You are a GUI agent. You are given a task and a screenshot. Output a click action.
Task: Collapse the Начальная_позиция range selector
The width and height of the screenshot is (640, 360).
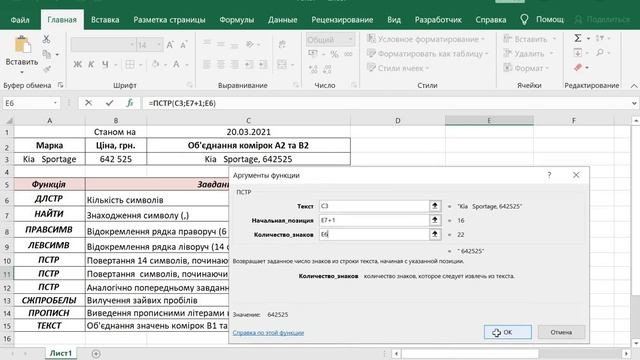click(x=435, y=220)
